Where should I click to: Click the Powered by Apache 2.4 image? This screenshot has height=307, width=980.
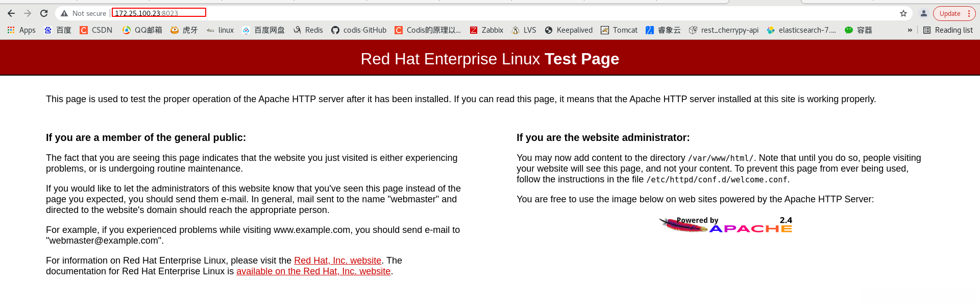point(725,225)
